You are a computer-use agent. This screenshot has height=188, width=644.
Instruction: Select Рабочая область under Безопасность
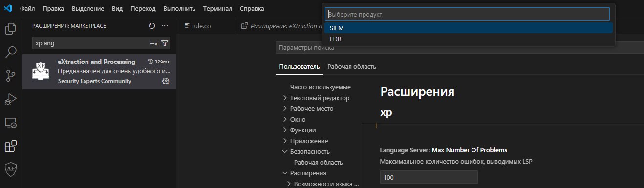[x=318, y=162]
